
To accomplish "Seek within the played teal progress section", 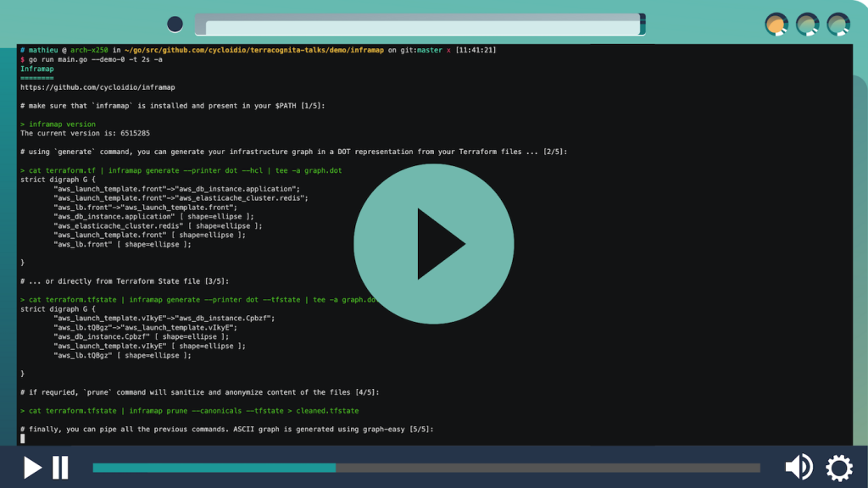I will coord(212,468).
